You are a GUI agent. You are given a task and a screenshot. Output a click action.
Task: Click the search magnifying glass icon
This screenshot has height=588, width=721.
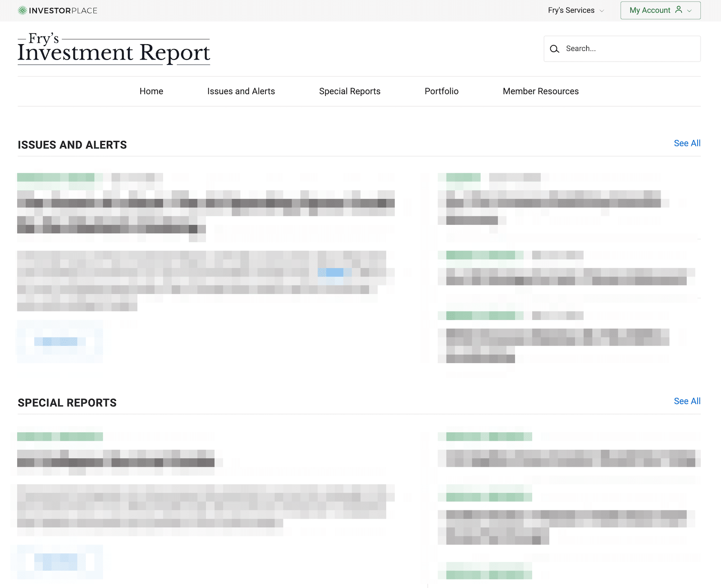555,49
